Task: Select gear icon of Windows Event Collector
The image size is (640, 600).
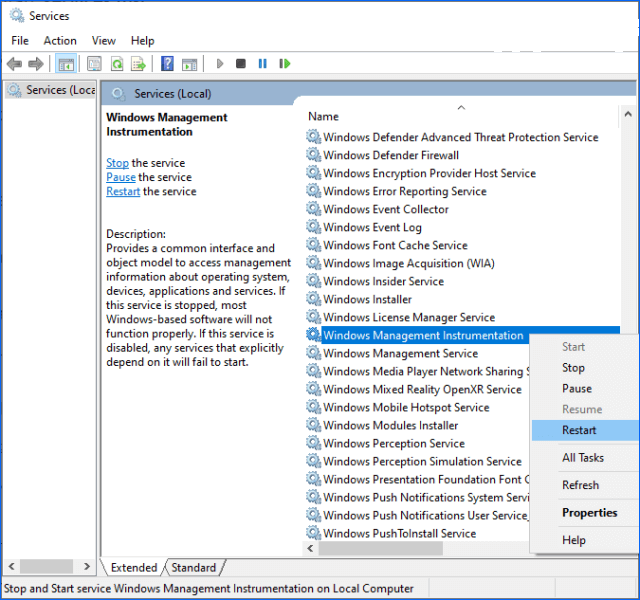Action: (313, 209)
